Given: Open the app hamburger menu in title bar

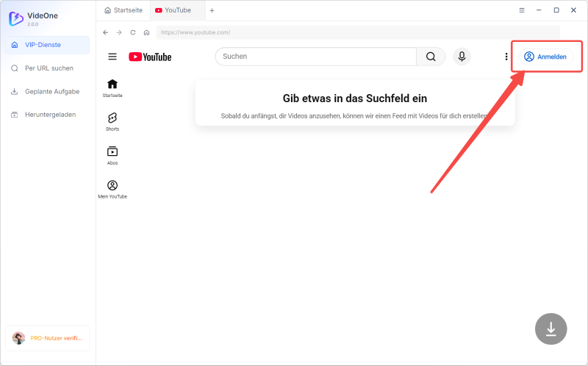Looking at the screenshot, I should tap(522, 10).
